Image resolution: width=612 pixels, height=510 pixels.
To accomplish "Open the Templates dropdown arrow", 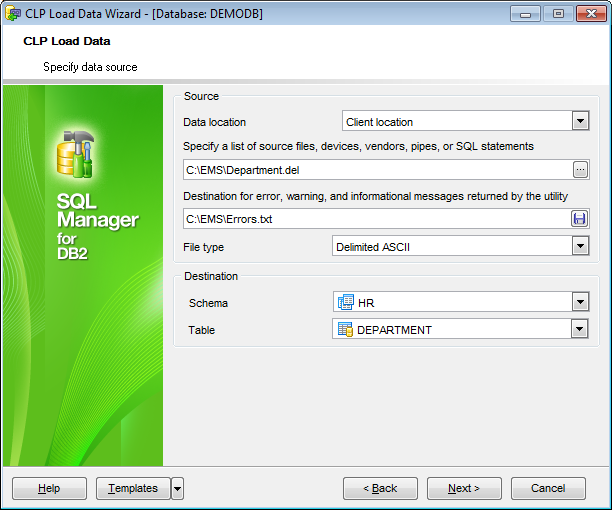I will [x=178, y=488].
